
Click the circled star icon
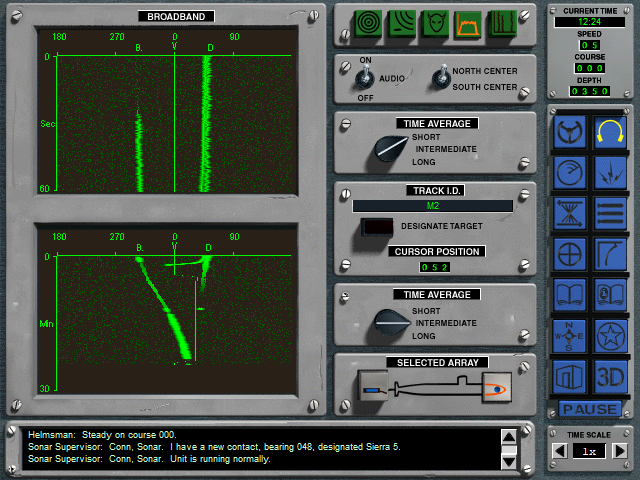click(611, 336)
